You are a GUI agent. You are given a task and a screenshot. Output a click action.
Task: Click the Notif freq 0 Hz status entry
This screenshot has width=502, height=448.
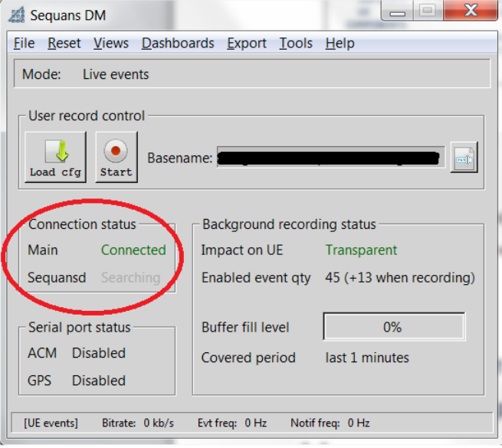pos(330,423)
